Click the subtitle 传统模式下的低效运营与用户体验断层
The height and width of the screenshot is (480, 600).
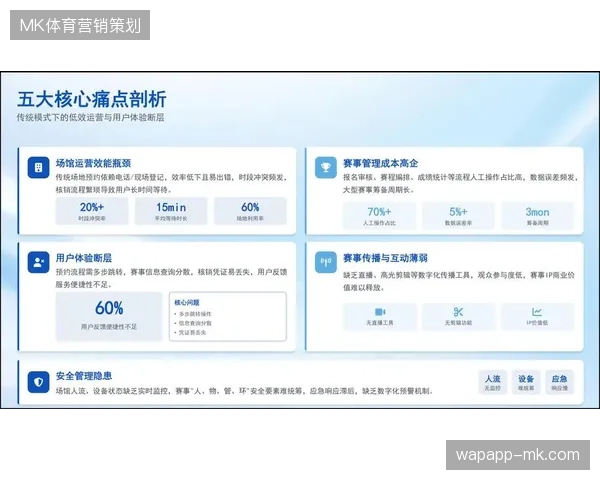[x=90, y=118]
